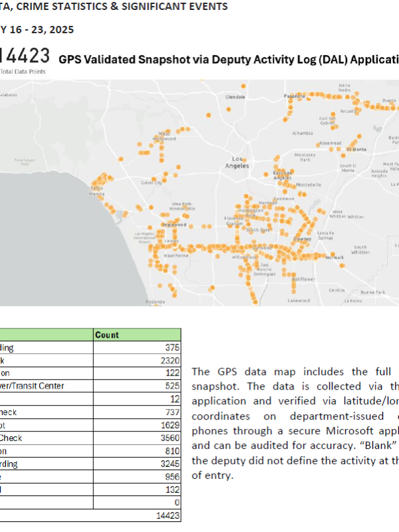Click the GPS Validated Snapshot heading
The image size is (399, 532).
226,59
